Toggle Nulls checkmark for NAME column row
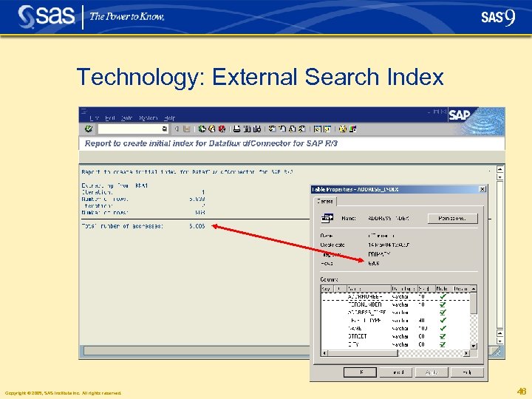This screenshot has width=532, height=399. point(443,328)
